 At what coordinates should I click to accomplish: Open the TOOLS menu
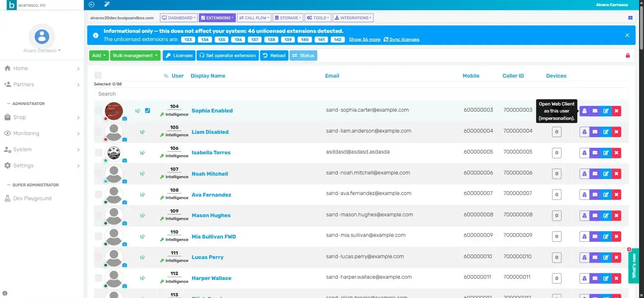point(317,18)
